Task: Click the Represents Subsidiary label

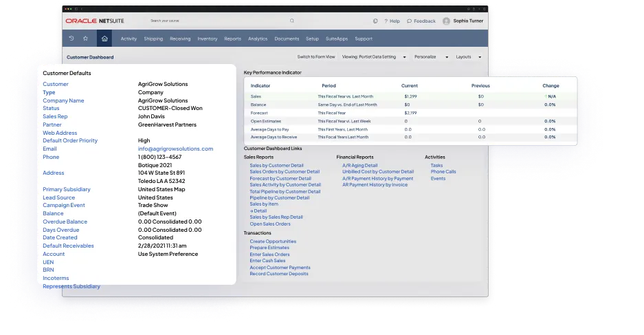Action: [71, 286]
